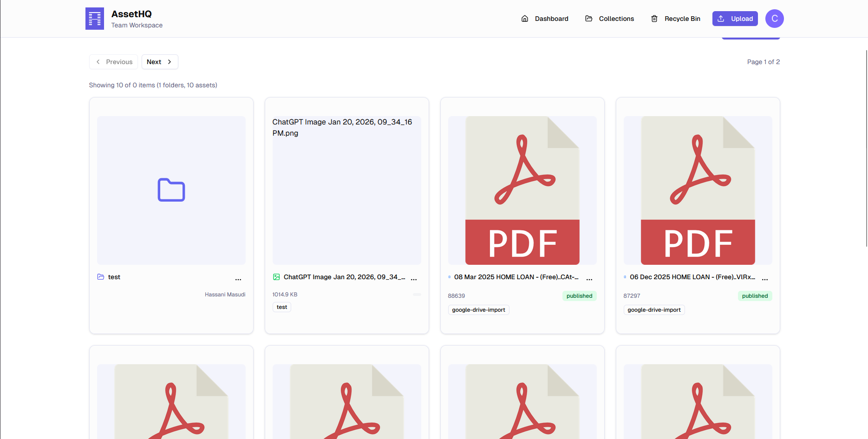Open the ellipsis menu on 08 Mar 2025 asset

(x=589, y=279)
